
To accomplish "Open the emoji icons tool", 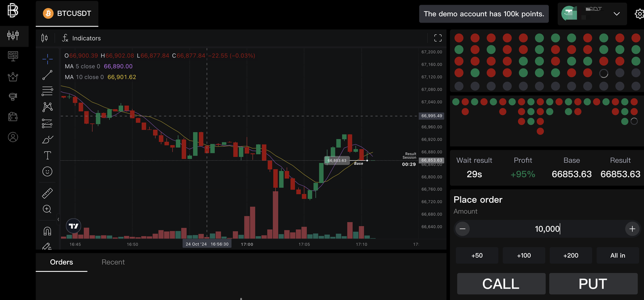I will [47, 172].
